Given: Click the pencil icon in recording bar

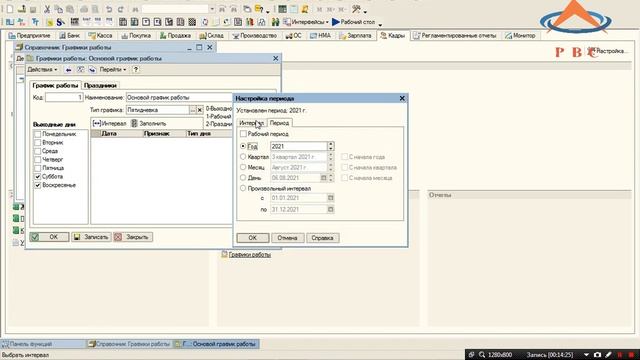Looking at the screenshot, I should [x=608, y=355].
